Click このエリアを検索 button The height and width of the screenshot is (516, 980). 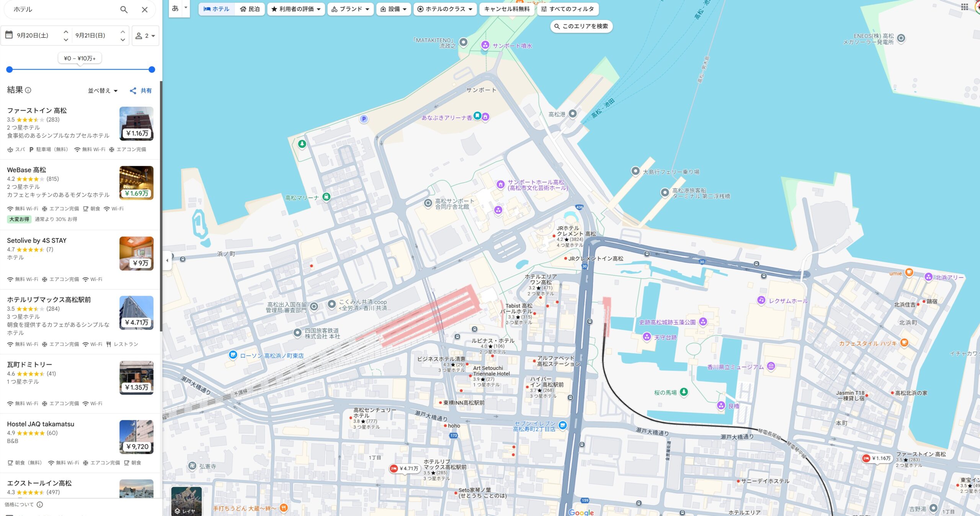pyautogui.click(x=581, y=26)
